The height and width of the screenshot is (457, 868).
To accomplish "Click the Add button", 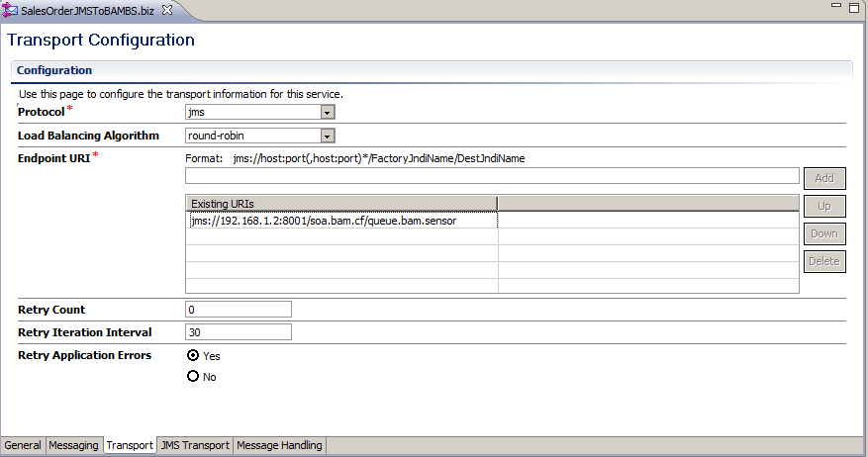I will tap(824, 178).
